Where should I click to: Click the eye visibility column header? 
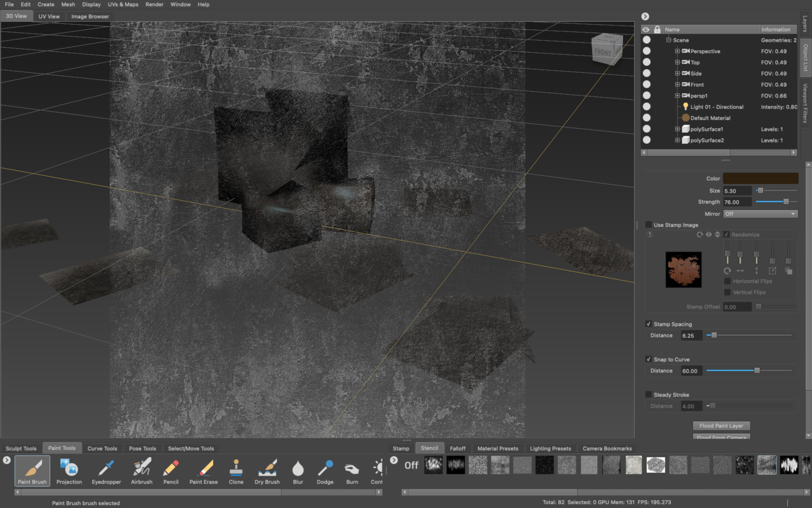pos(646,29)
